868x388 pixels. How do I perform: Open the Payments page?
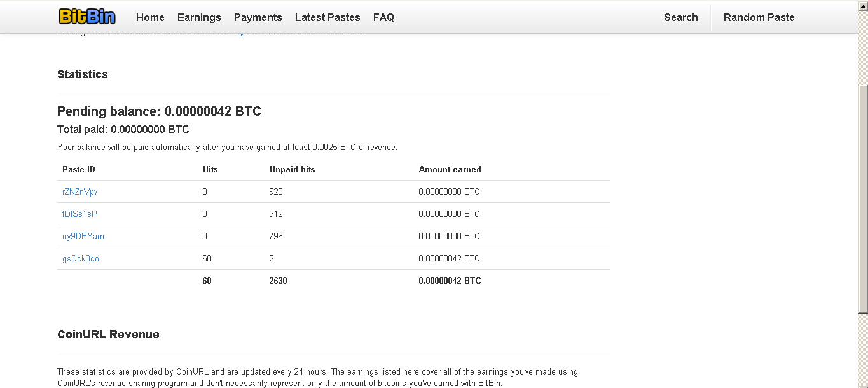pos(258,18)
